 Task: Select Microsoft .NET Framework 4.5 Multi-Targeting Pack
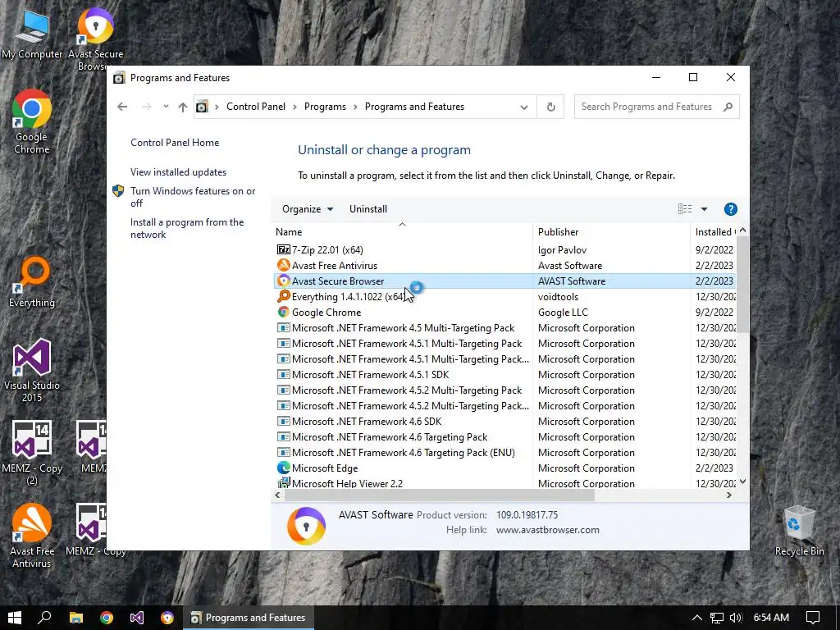coord(504,328)
